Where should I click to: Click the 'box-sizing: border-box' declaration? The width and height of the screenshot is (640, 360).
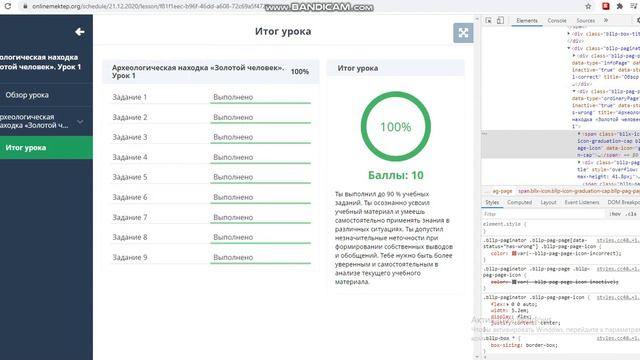pos(524,345)
